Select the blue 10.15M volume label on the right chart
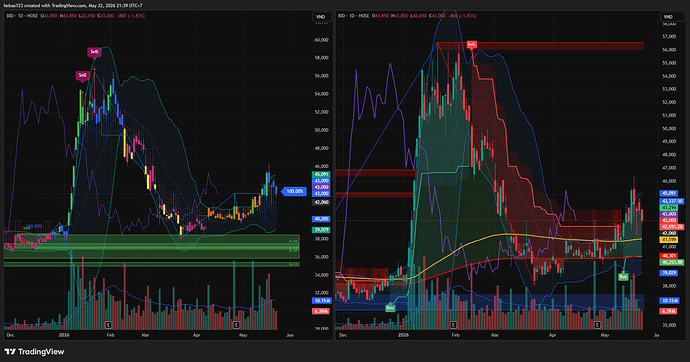Screen dimensions: 690x362 click(x=669, y=301)
